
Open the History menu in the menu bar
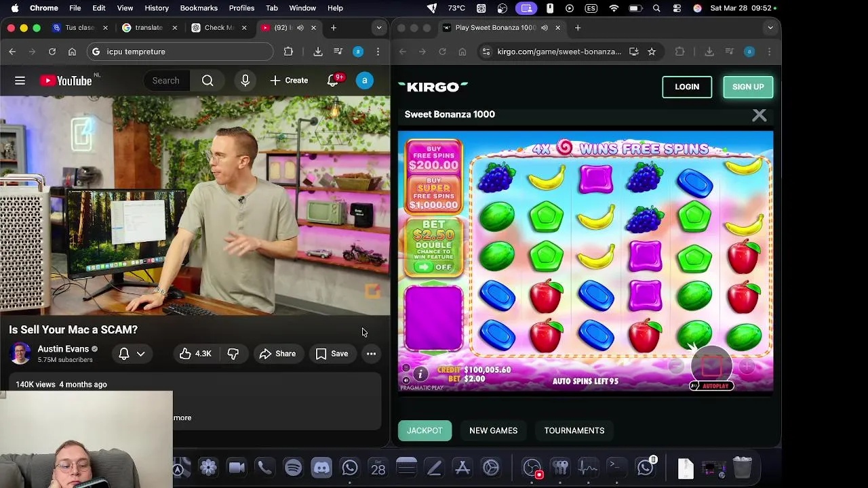pos(157,8)
